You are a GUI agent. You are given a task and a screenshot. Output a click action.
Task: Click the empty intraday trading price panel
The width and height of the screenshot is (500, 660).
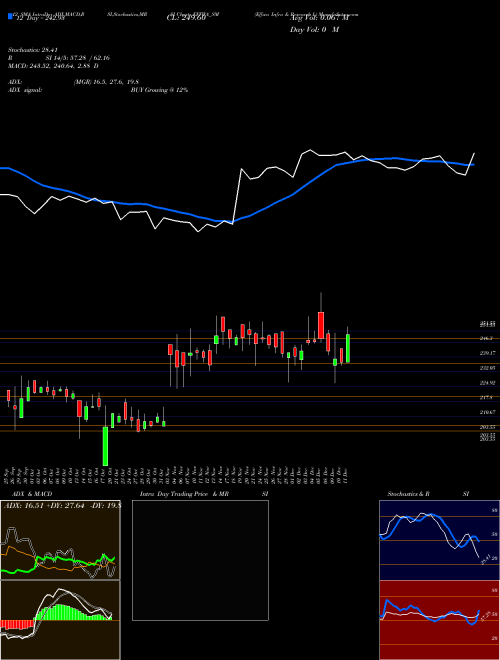pyautogui.click(x=200, y=560)
